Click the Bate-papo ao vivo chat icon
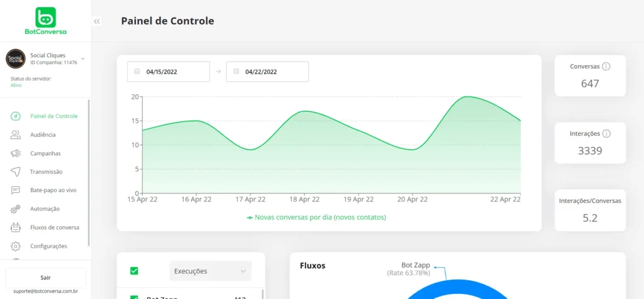 coord(16,190)
